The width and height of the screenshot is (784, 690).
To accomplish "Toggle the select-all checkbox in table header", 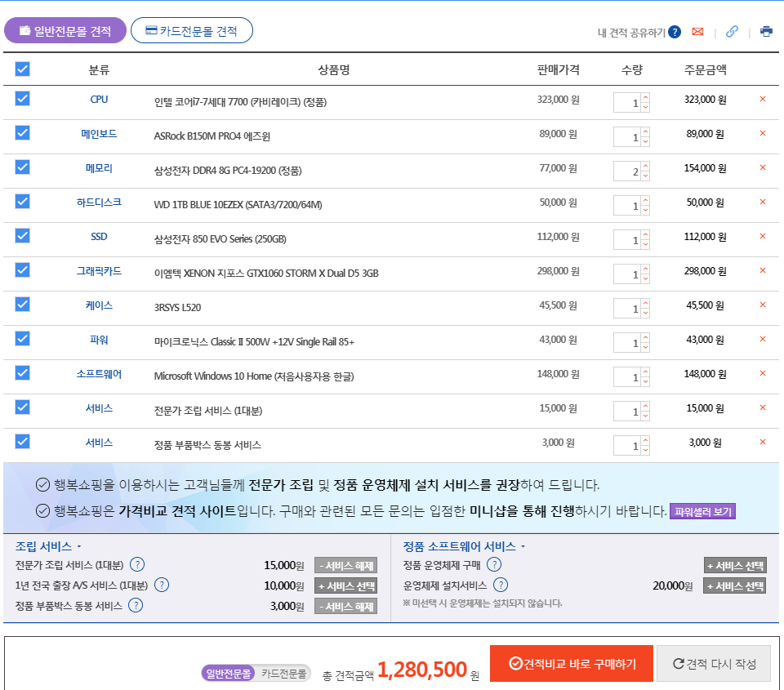I will coord(23,69).
